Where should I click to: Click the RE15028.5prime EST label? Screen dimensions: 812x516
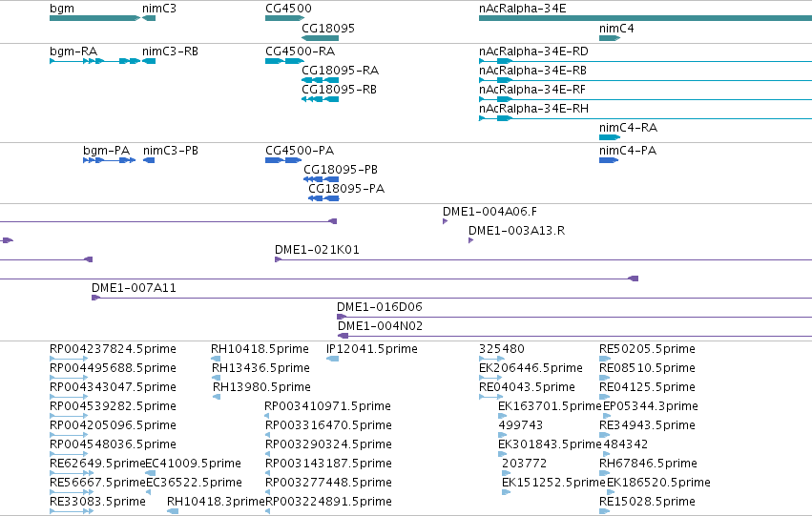[x=647, y=502]
